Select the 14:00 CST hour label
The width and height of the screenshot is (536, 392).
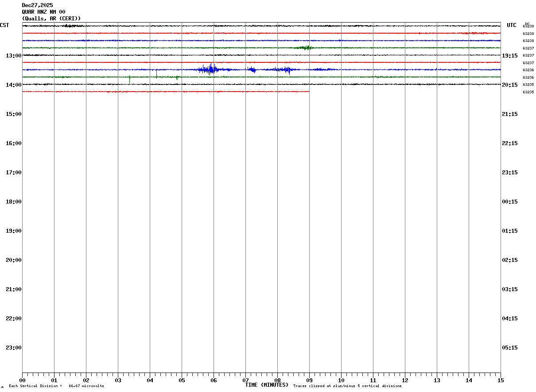14,85
